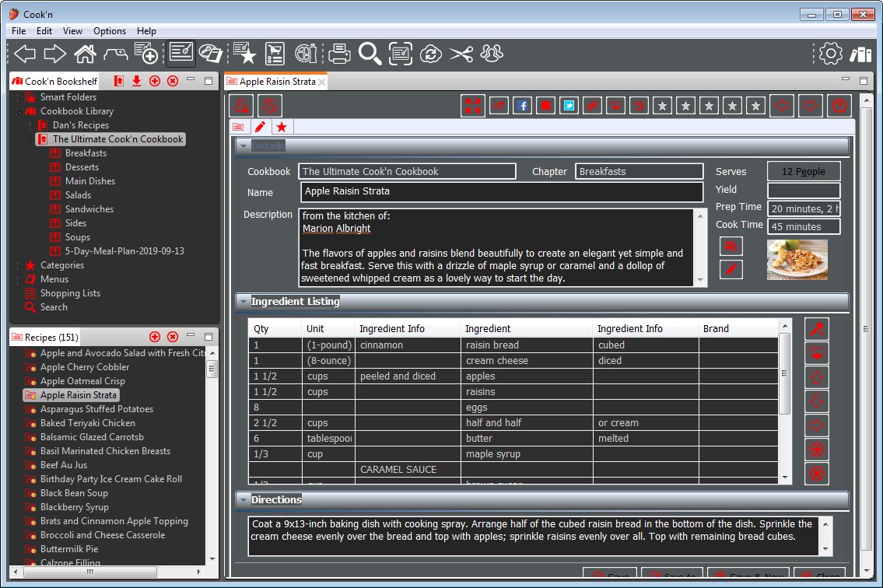Click the recipe photo thumbnail
The image size is (883, 588).
pos(797,260)
